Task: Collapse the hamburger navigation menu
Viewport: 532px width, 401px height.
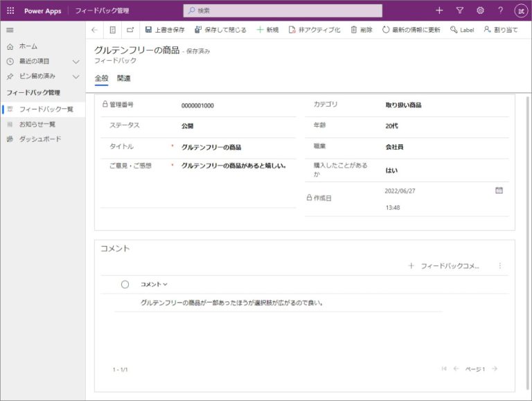Action: [x=10, y=30]
